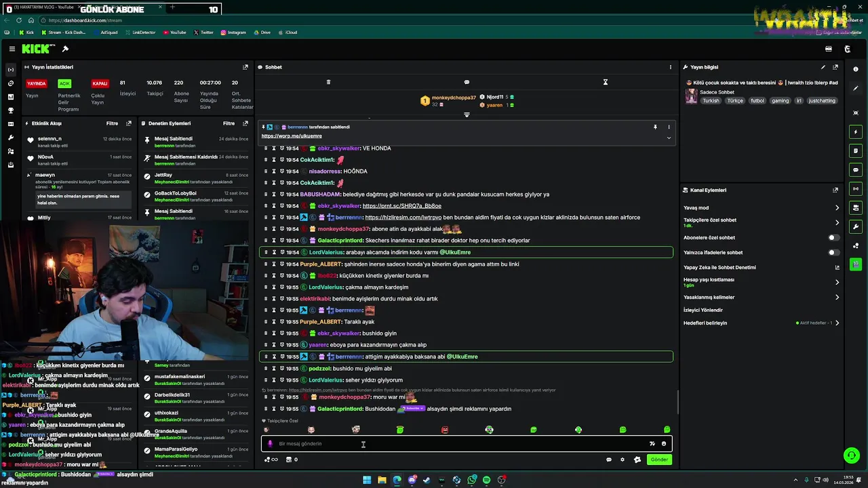Open the trophy achievements icon in left sidebar

[10, 110]
